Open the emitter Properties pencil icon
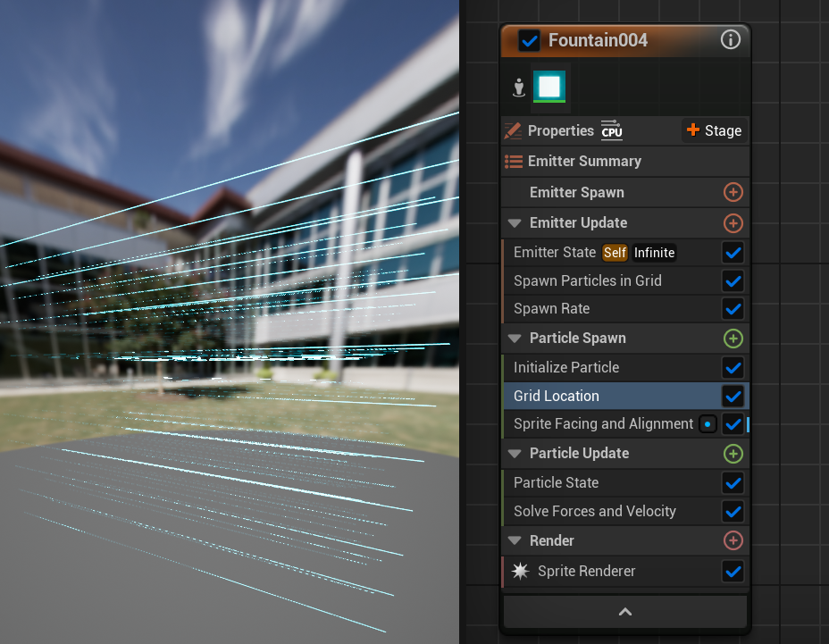This screenshot has height=644, width=829. point(512,130)
